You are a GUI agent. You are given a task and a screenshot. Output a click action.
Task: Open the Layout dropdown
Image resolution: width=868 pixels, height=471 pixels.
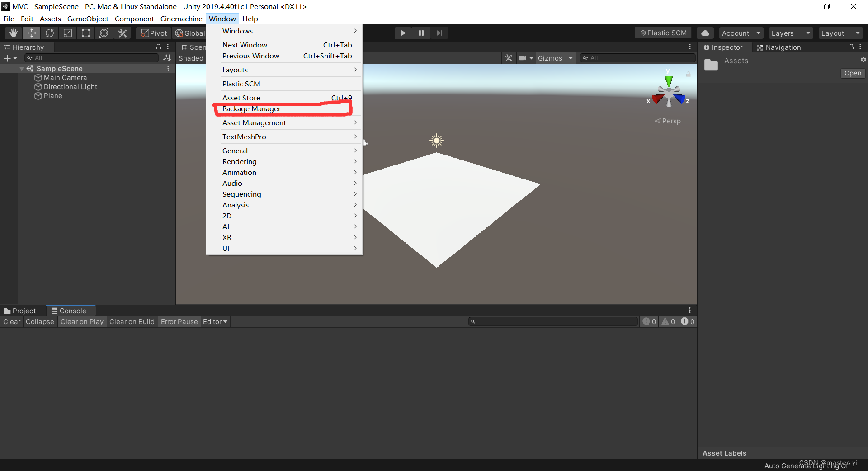coord(840,33)
